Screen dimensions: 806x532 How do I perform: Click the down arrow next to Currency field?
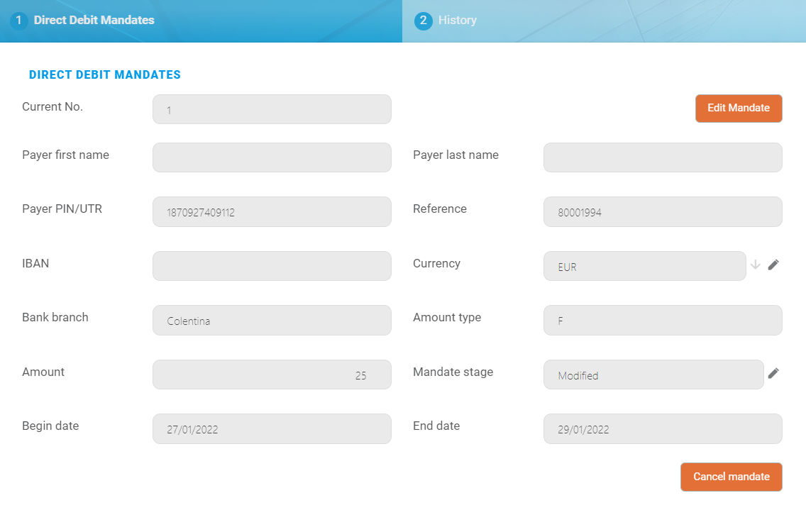[x=756, y=265]
